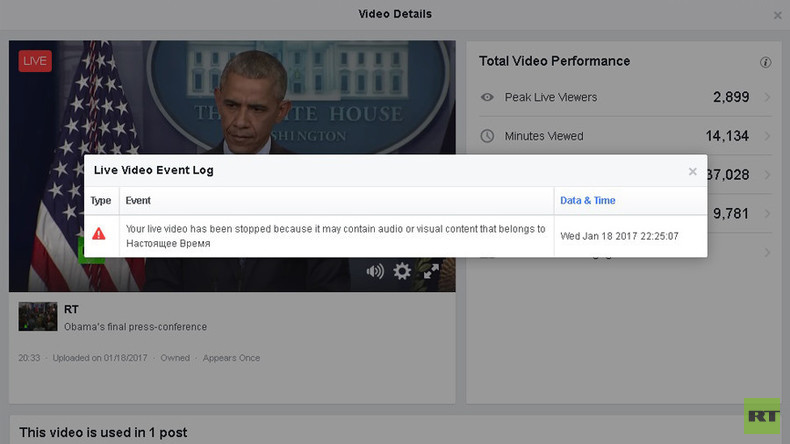
Task: Click the 'Appears Once' text
Action: coord(231,358)
